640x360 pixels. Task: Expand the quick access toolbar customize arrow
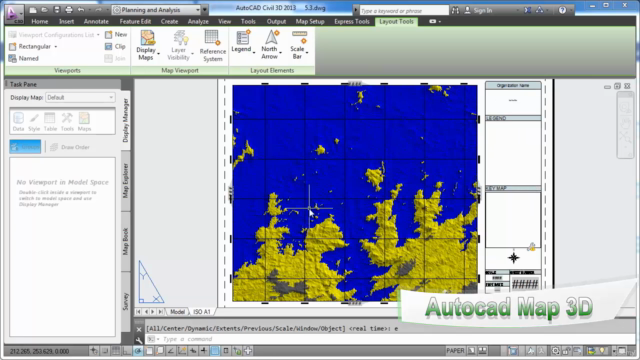[205, 10]
